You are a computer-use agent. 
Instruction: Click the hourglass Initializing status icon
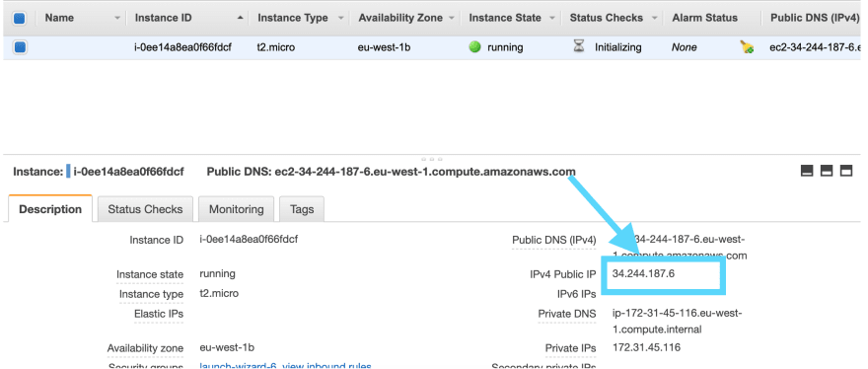[578, 47]
